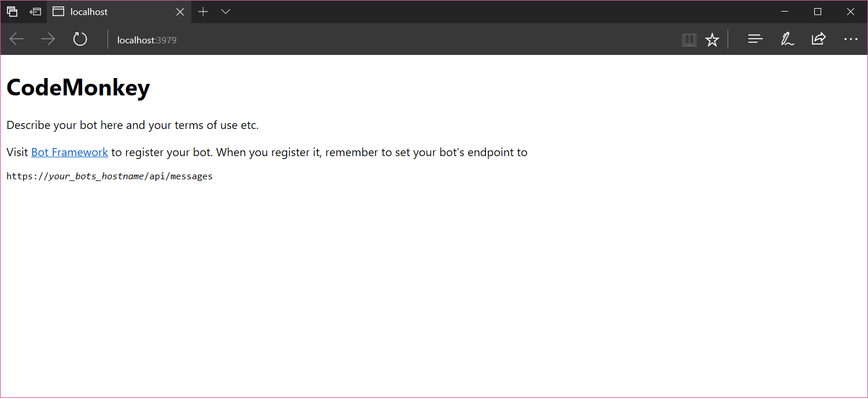This screenshot has height=399, width=868.
Task: Open reading view for the page
Action: (x=689, y=39)
